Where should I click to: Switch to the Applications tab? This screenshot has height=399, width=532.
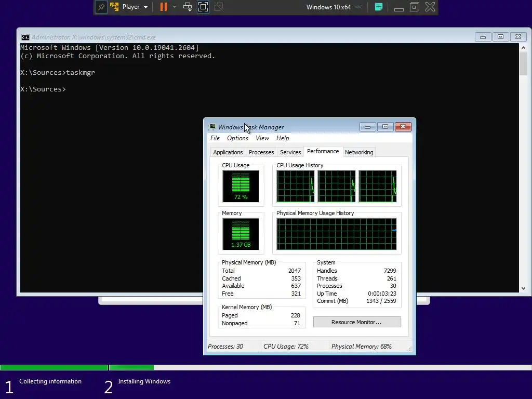[x=228, y=152]
